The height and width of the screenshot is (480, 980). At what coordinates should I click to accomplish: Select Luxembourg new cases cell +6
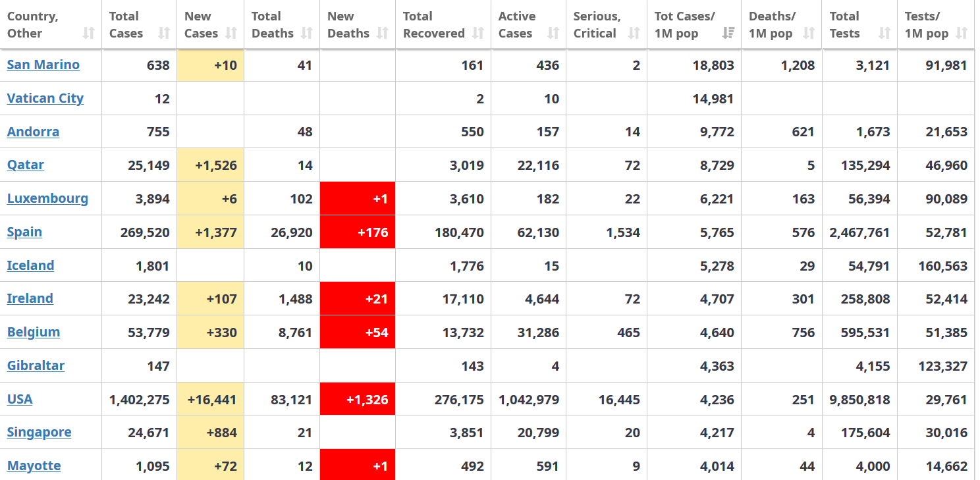[211, 198]
